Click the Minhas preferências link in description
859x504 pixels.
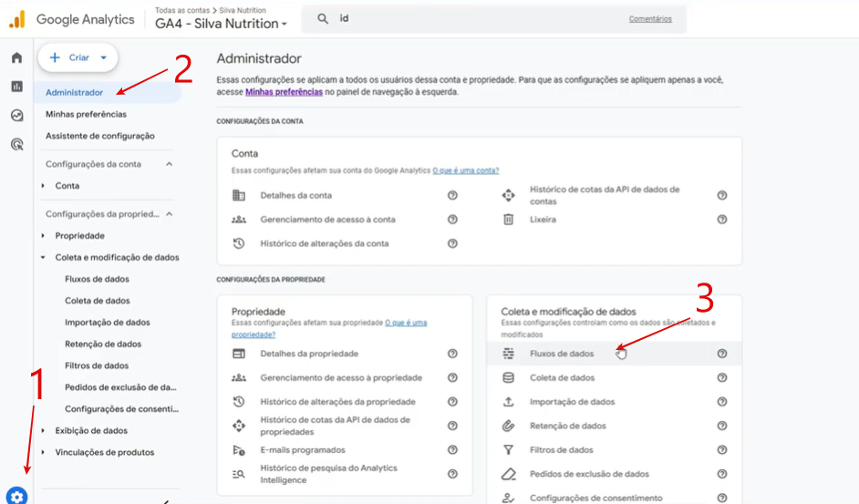[284, 92]
